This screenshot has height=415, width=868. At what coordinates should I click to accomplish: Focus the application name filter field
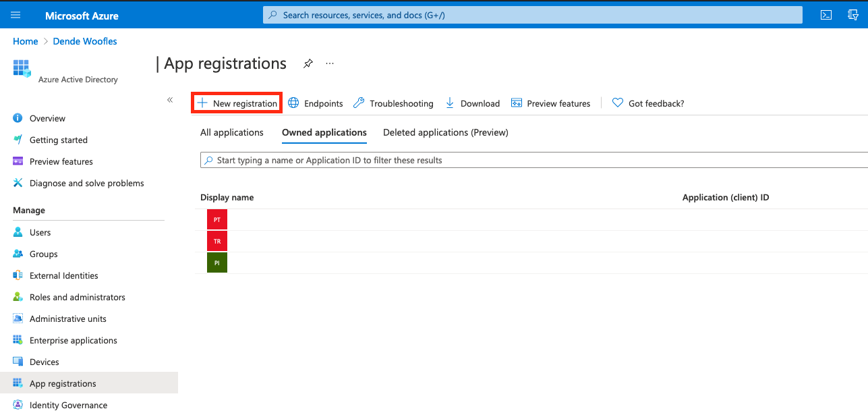(533, 161)
